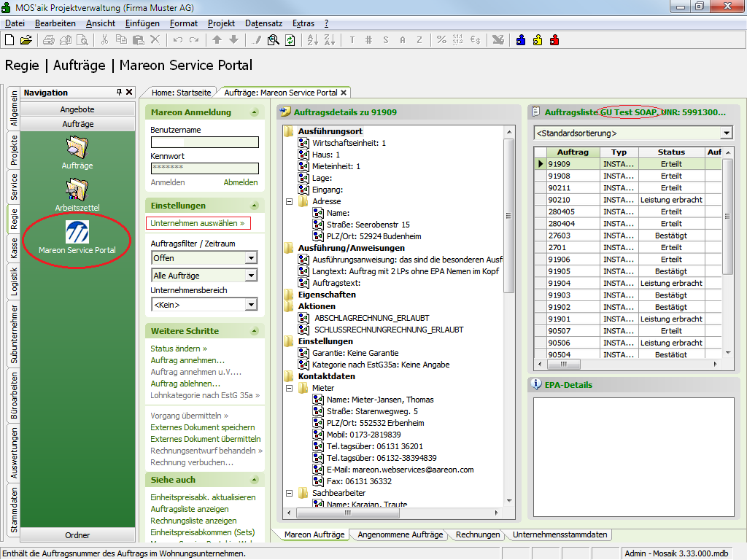
Task: Open the Auftragsfilter 'Offen' dropdown
Action: [x=251, y=258]
